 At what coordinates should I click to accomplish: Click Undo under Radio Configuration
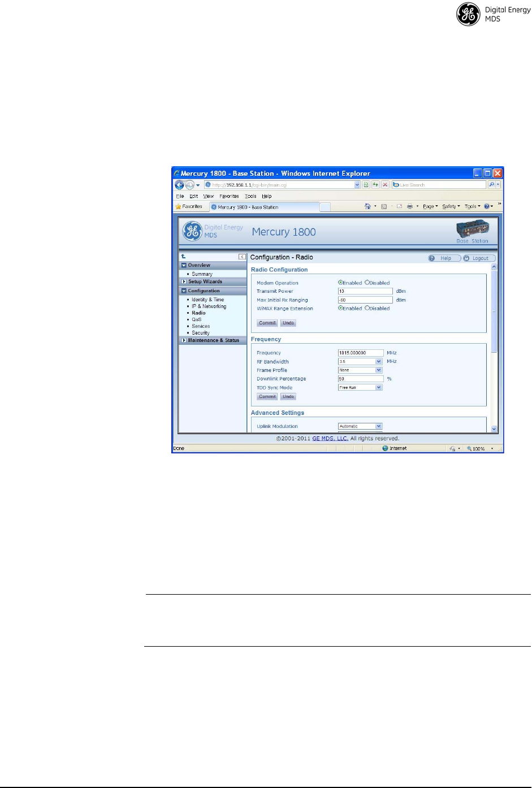tap(288, 323)
